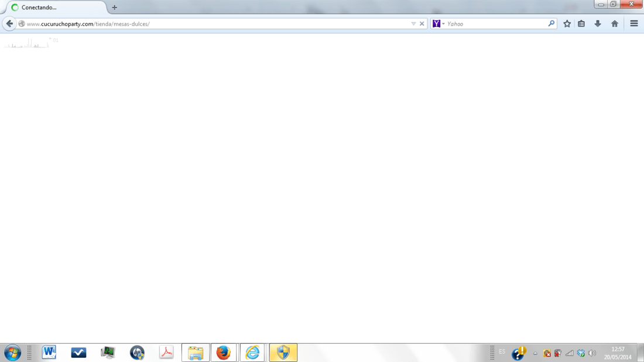The height and width of the screenshot is (362, 644).
Task: Open HP help icon with warning badge
Action: coord(519,353)
